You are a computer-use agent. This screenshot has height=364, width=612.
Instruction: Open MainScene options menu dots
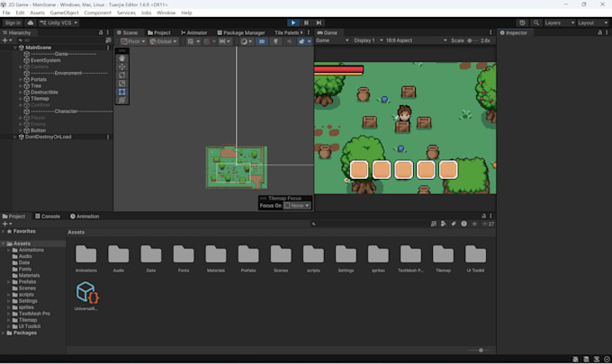108,48
